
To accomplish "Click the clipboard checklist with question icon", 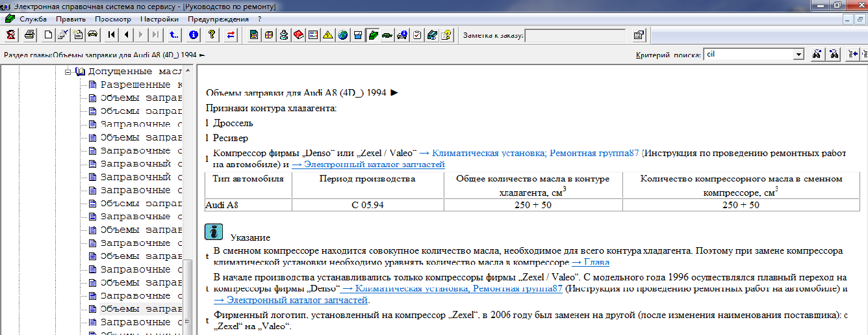I will click(446, 35).
